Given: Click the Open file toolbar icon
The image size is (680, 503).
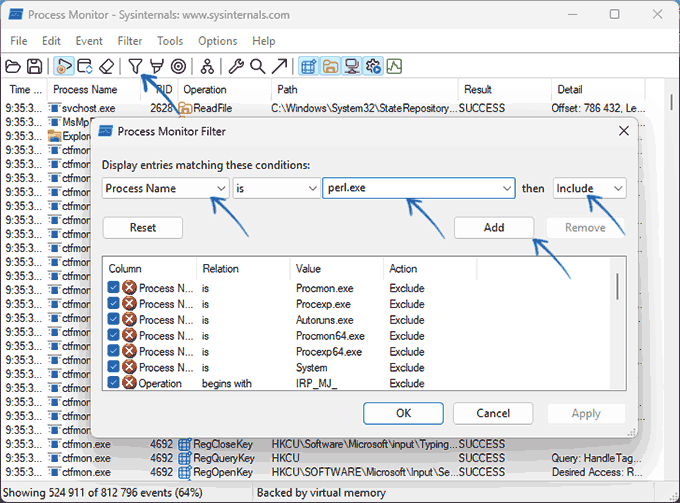Looking at the screenshot, I should (13, 66).
